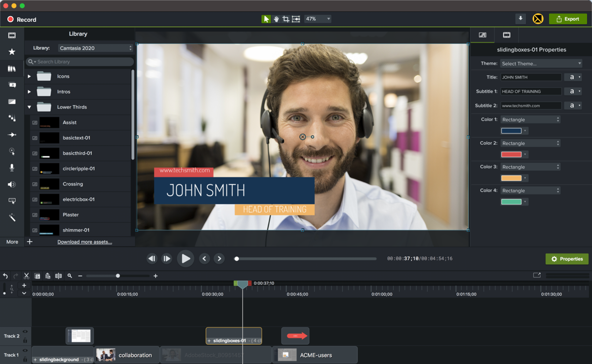The image size is (592, 364).
Task: Lock Track 1 with its padlock icon
Action: click(x=25, y=359)
